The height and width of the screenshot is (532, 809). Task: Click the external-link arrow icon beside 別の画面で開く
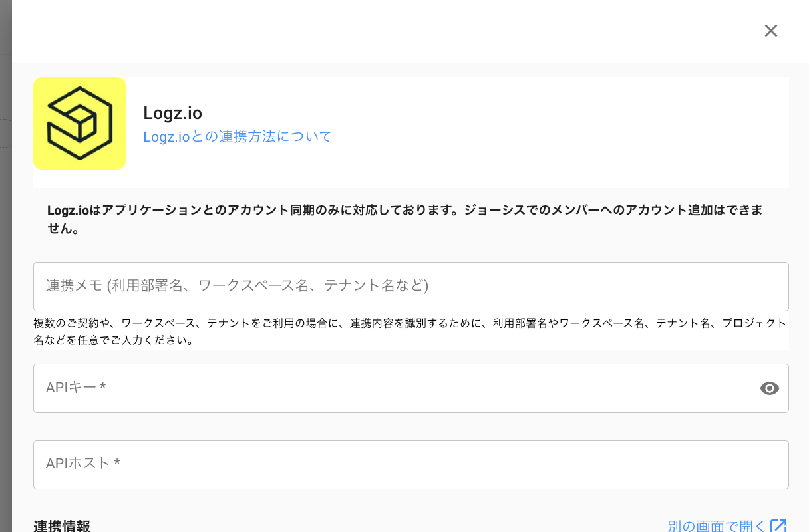[778, 526]
